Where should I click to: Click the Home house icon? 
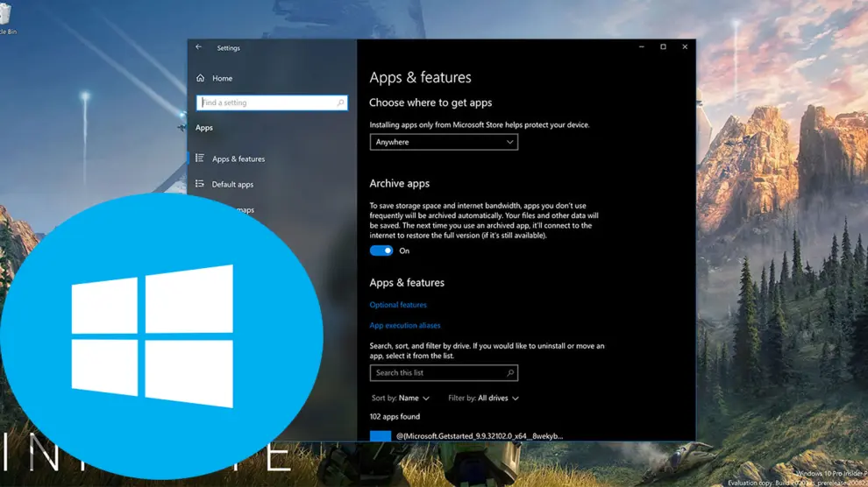pyautogui.click(x=201, y=78)
